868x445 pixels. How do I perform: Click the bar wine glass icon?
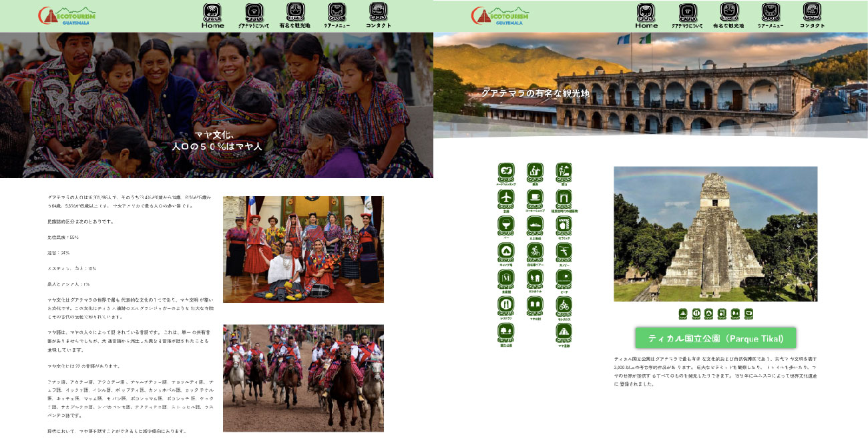(506, 225)
